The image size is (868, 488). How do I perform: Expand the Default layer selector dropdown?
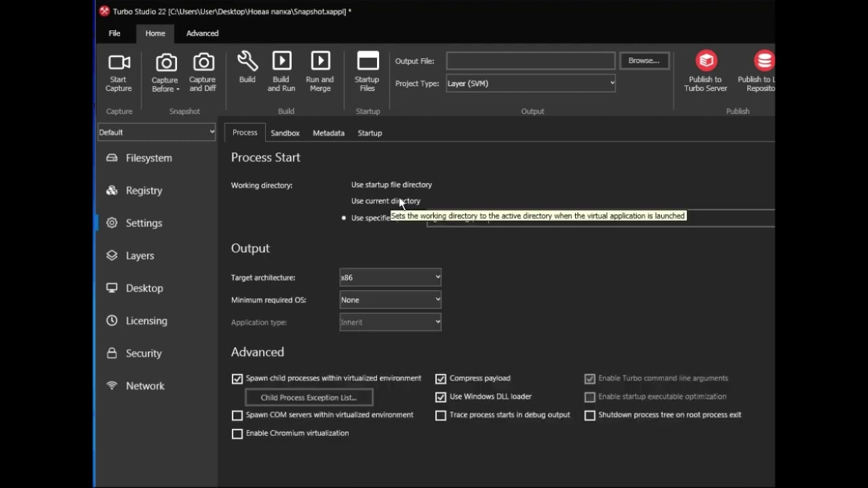point(157,132)
